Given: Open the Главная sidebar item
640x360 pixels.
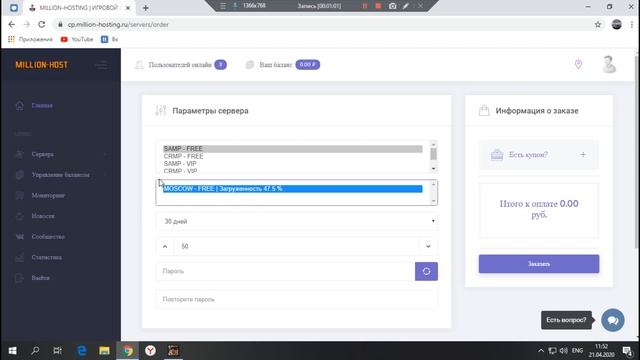Looking at the screenshot, I should [42, 106].
